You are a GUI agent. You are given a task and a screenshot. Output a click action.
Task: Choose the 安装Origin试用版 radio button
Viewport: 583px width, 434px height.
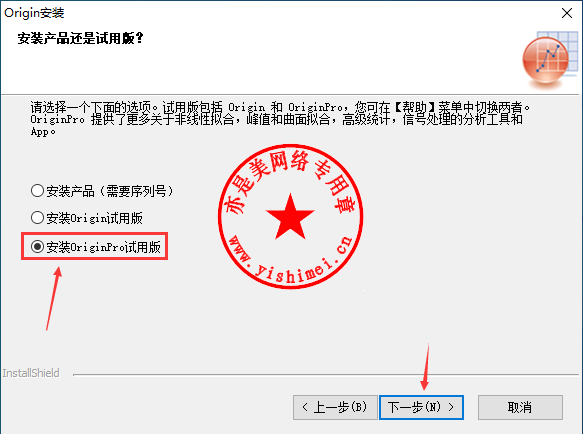coord(37,218)
